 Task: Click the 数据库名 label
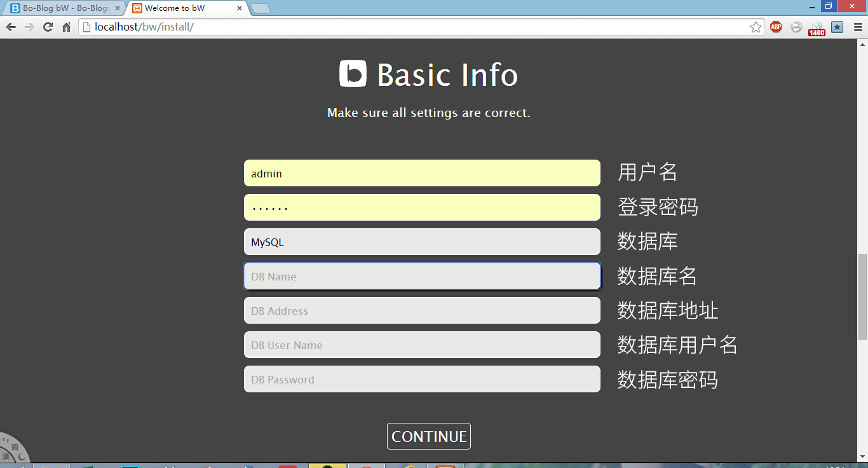[658, 276]
